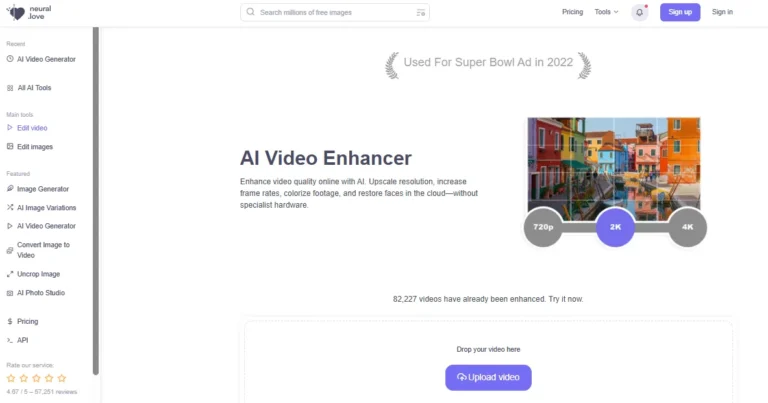Open Pricing in top navigation
This screenshot has width=768, height=403.
(x=572, y=12)
